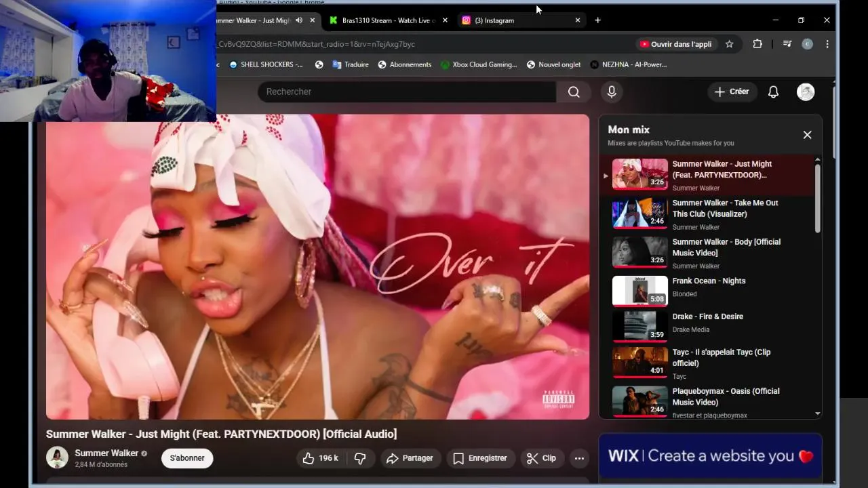Close the Summer Walker YouTube tab

313,20
